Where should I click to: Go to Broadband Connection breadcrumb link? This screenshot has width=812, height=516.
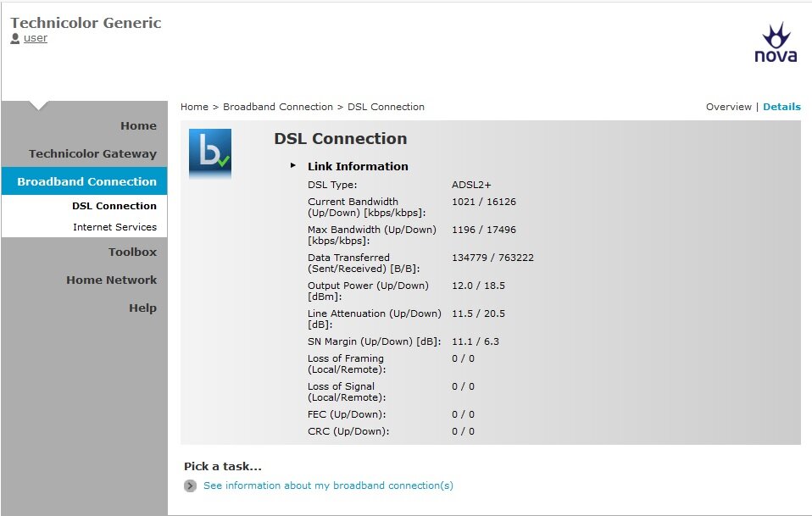pos(277,107)
